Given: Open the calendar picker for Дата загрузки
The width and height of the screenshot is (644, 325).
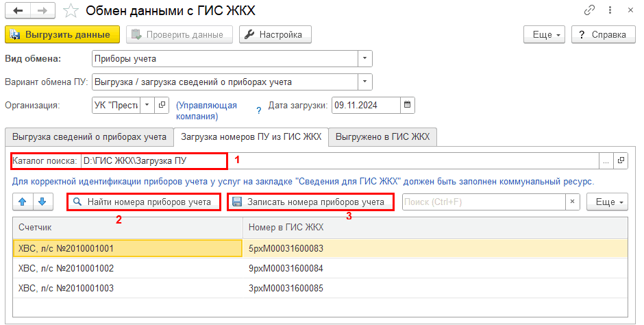Looking at the screenshot, I should 407,105.
